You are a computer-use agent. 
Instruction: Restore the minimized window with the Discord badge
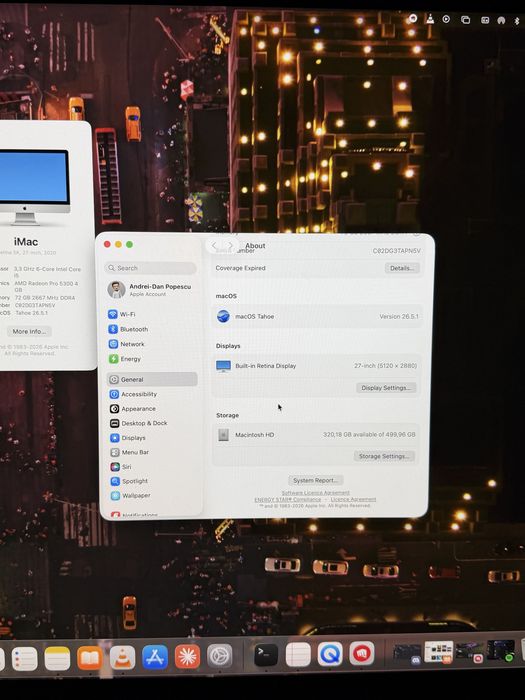(407, 654)
